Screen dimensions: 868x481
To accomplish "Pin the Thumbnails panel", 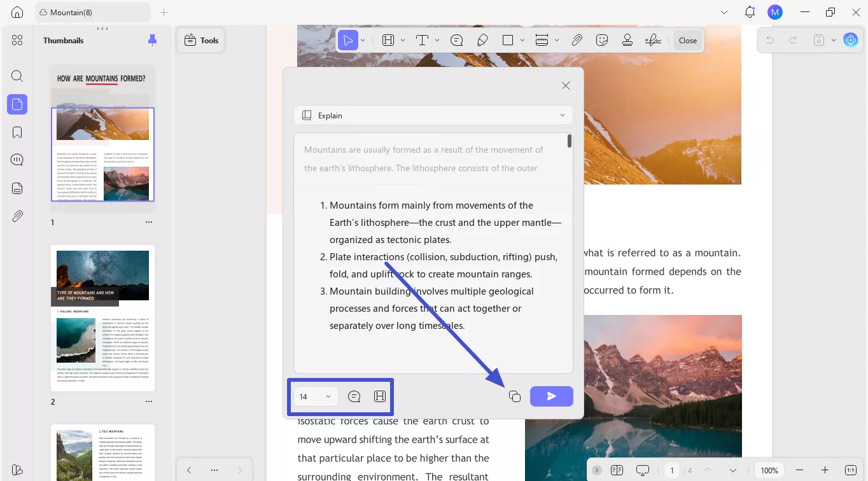I will [152, 40].
